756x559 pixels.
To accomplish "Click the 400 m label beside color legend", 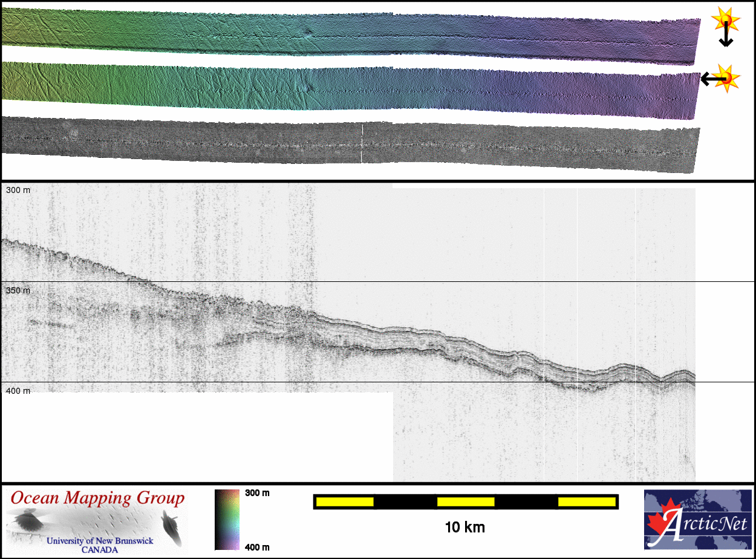I will (257, 547).
